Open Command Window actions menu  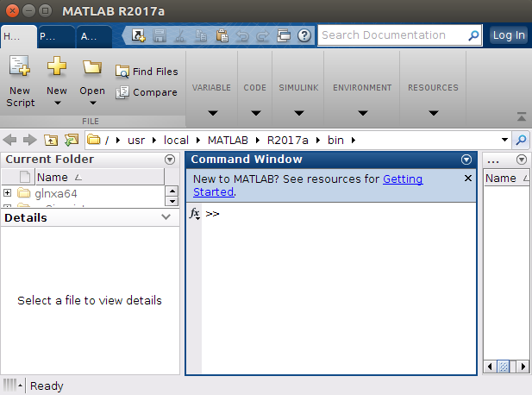pyautogui.click(x=466, y=160)
